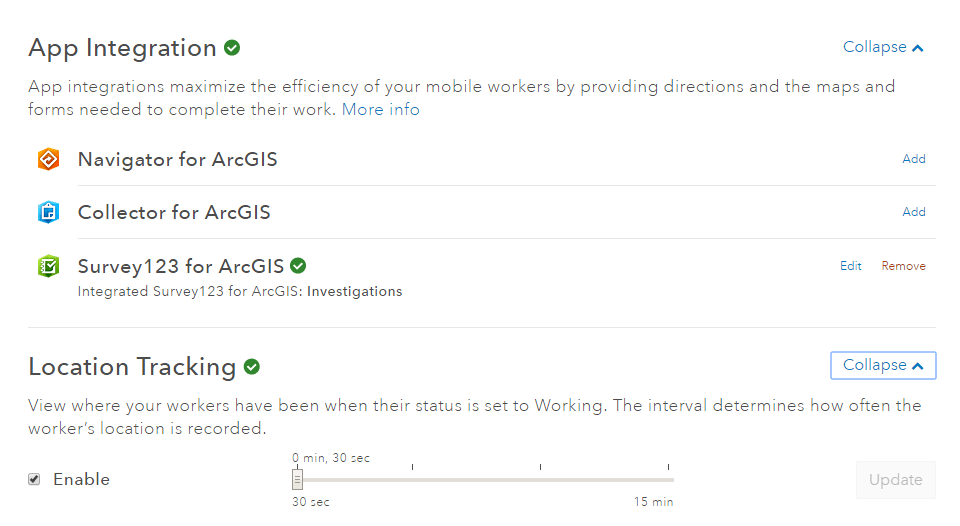960x526 pixels.
Task: Click the Navigator for ArcGIS title
Action: [x=177, y=159]
